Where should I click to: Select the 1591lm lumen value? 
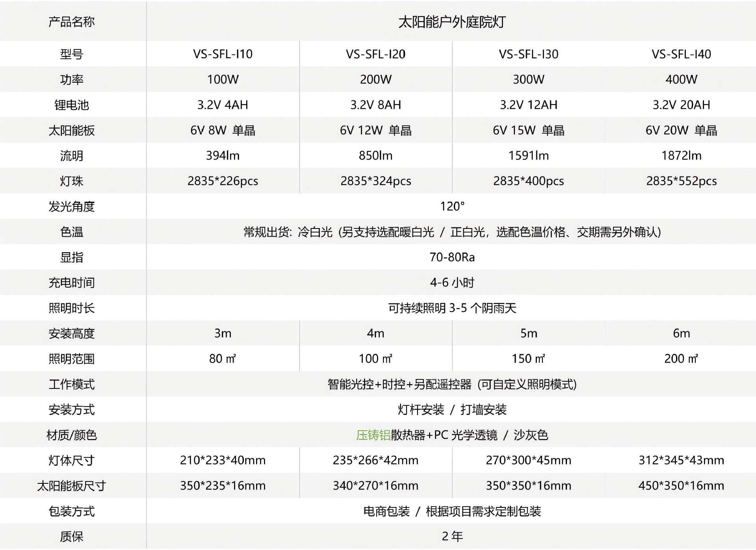pos(528,156)
